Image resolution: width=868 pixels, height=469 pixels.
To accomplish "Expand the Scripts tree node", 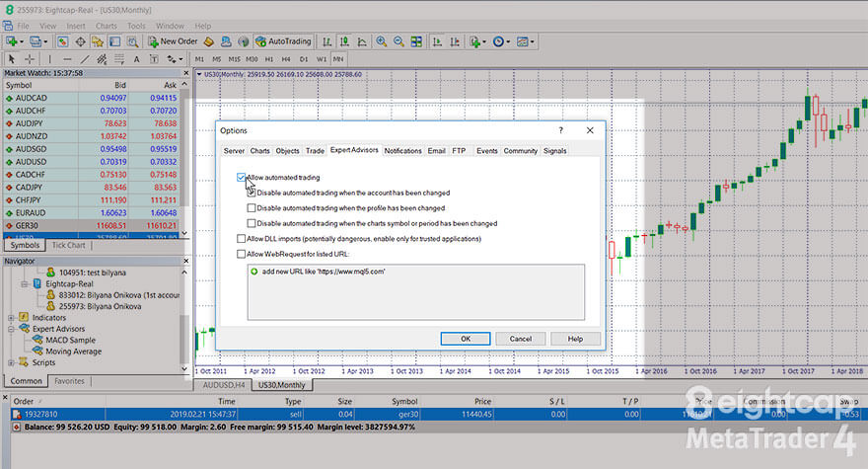I will click(11, 362).
